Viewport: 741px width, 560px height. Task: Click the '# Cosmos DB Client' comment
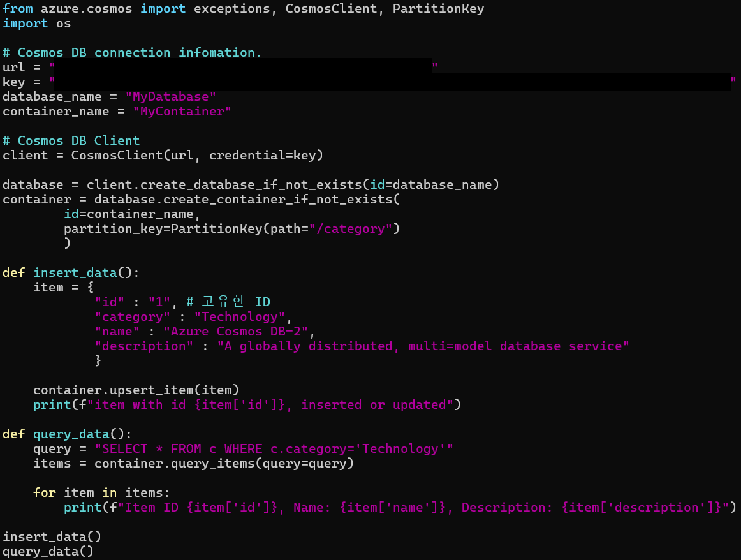71,141
